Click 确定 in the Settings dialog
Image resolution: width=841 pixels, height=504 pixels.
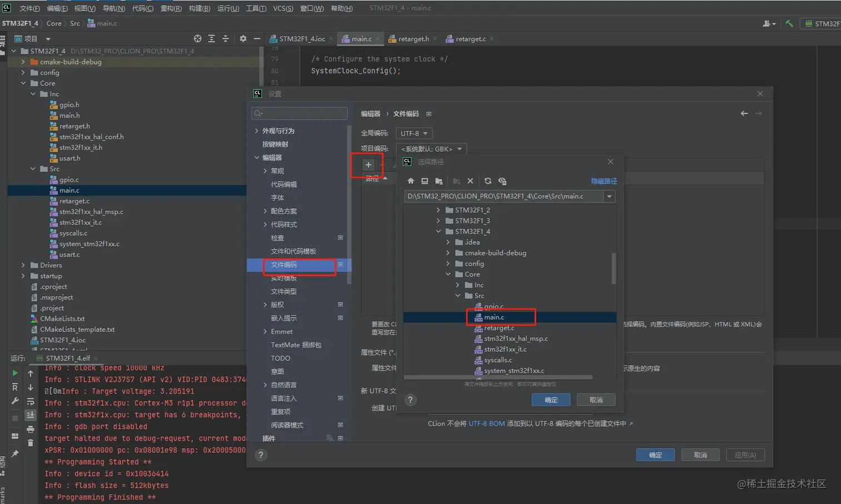pos(655,455)
